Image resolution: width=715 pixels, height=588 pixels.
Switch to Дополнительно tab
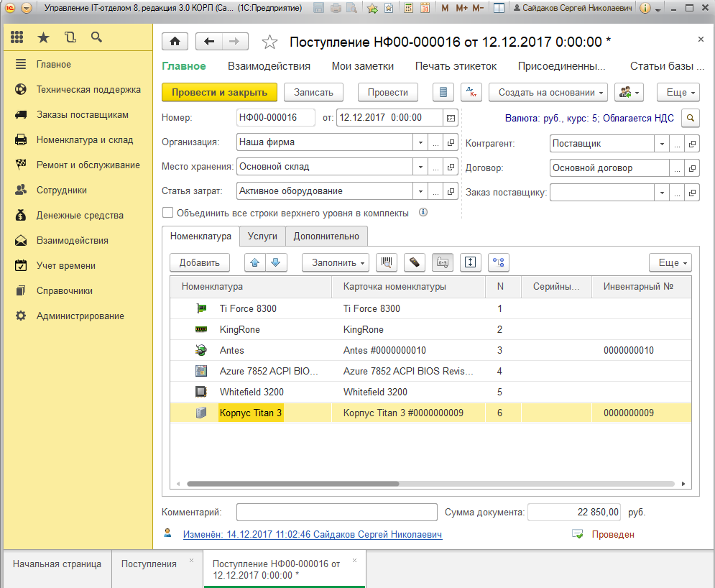coord(326,236)
